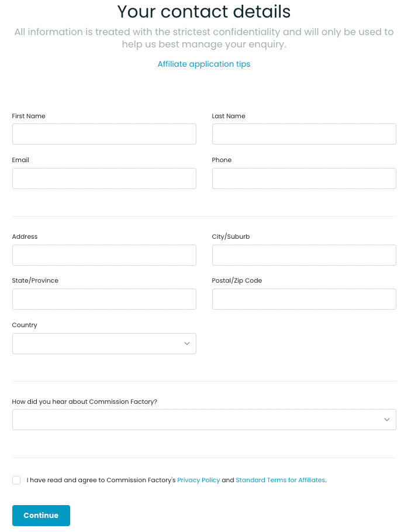This screenshot has height=532, width=404.
Task: Click the chevron on the referral source dropdown
Action: point(386,420)
